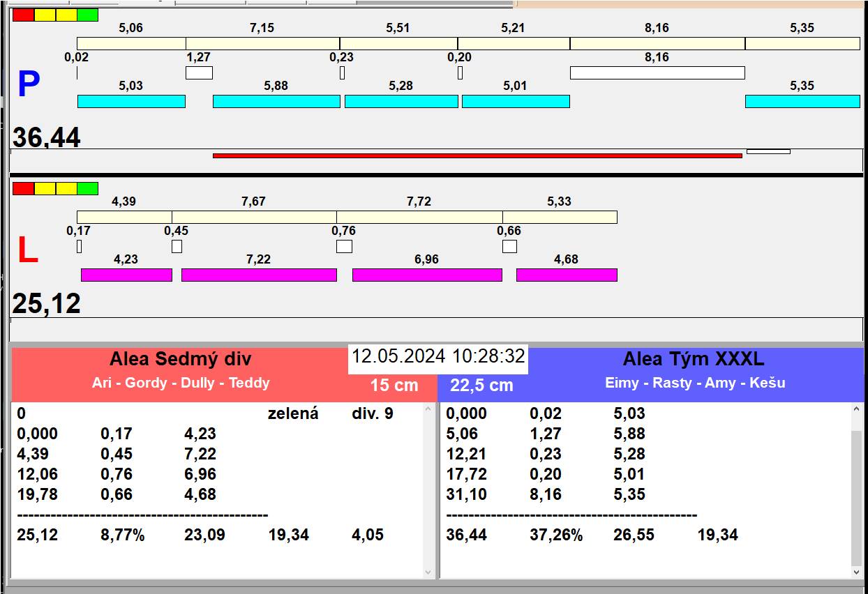This screenshot has height=594, width=868.
Task: Click the white 8,16 changeover bar
Action: tap(657, 73)
